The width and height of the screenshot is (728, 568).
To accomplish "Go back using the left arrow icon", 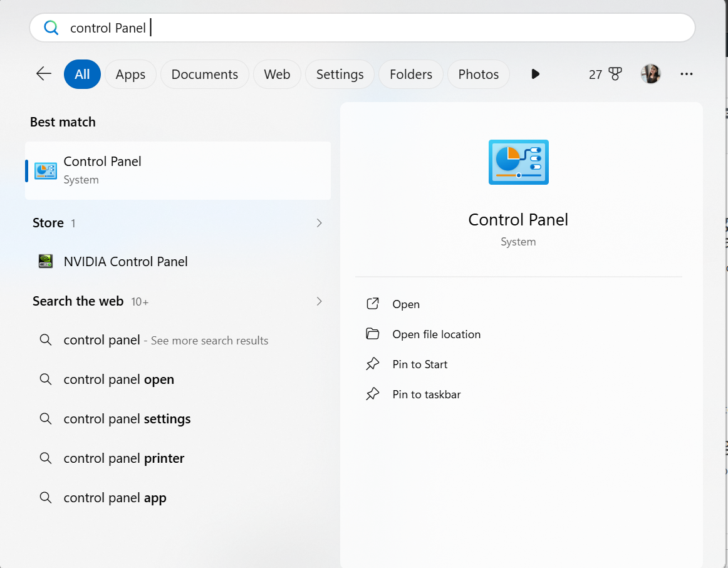I will [x=44, y=73].
